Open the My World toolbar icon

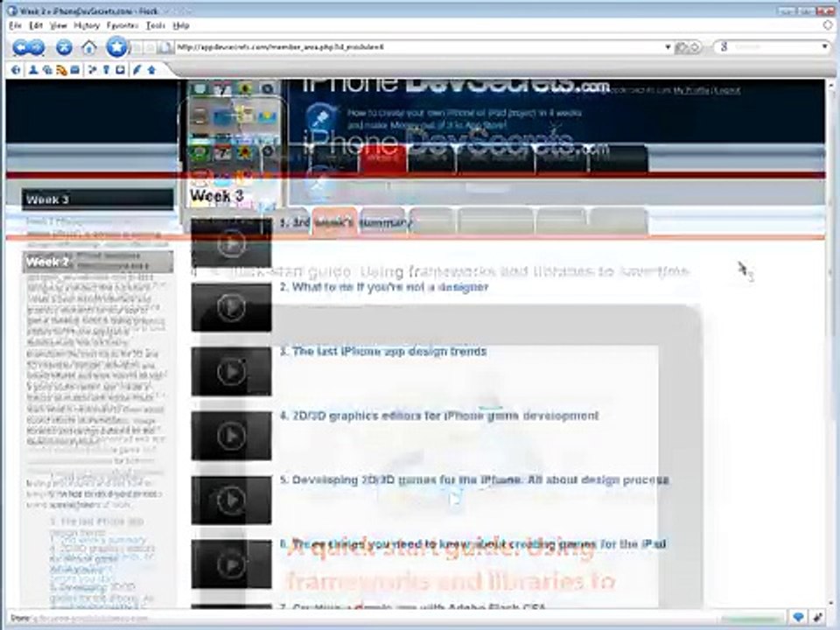pyautogui.click(x=16, y=70)
